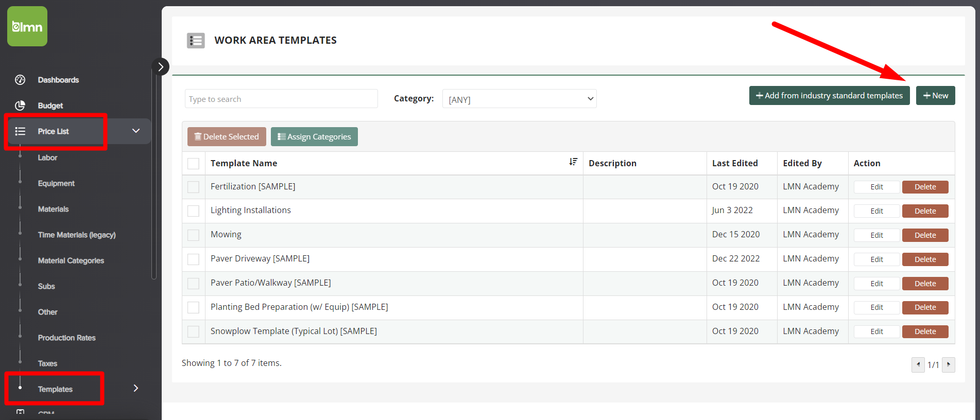The width and height of the screenshot is (980, 420).
Task: Delete the Fertilization [SAMPLE] template
Action: click(x=925, y=187)
